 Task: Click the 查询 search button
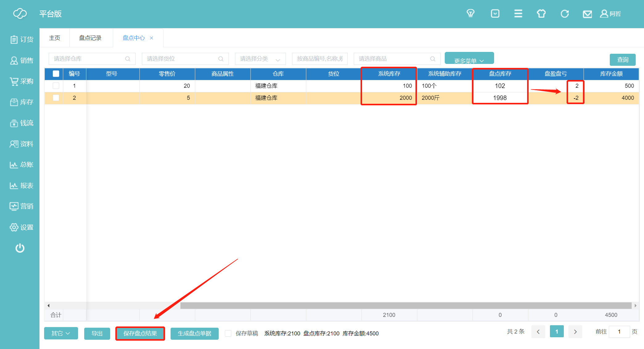(622, 60)
